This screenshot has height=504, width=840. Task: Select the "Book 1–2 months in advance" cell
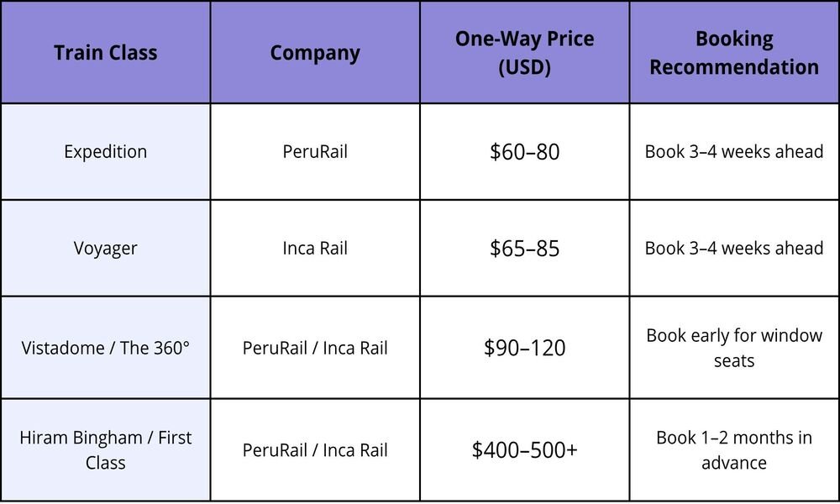(733, 450)
